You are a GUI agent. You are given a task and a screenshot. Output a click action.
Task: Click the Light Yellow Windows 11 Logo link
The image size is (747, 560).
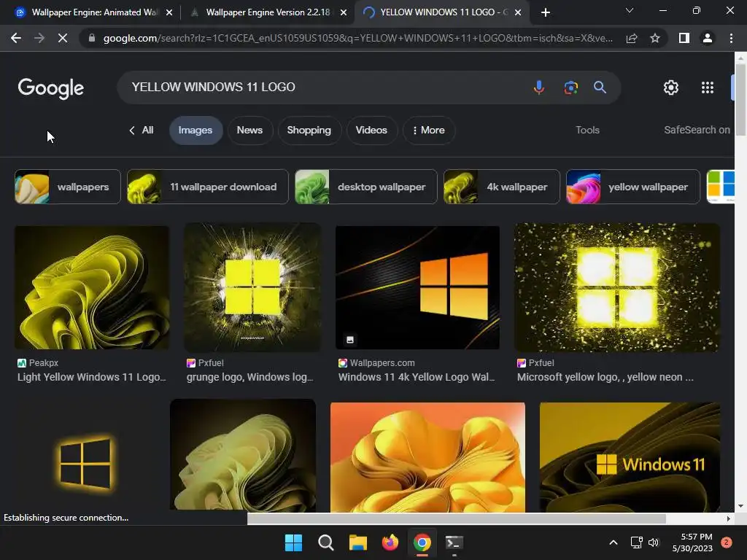91,377
